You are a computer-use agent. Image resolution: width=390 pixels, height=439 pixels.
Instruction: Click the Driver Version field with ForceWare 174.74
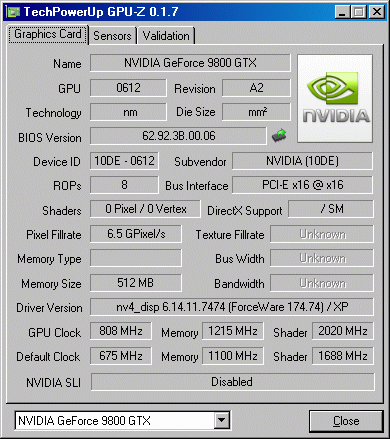tap(232, 307)
